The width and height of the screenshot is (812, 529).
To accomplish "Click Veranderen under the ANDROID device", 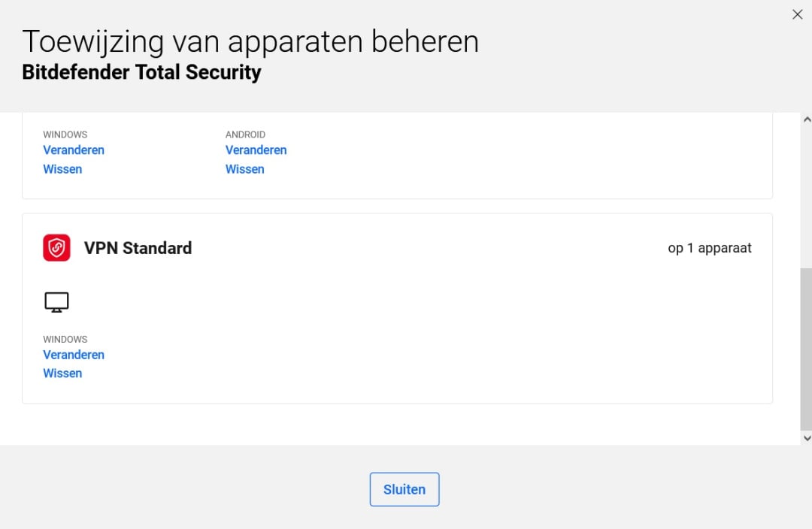I will (256, 150).
